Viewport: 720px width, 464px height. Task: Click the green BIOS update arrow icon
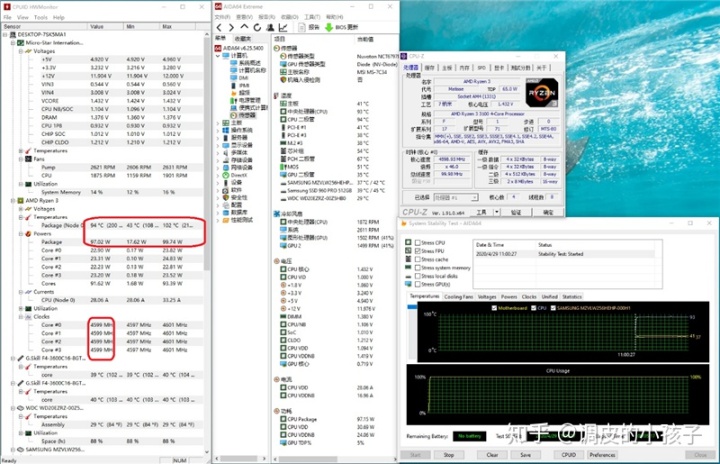[329, 28]
